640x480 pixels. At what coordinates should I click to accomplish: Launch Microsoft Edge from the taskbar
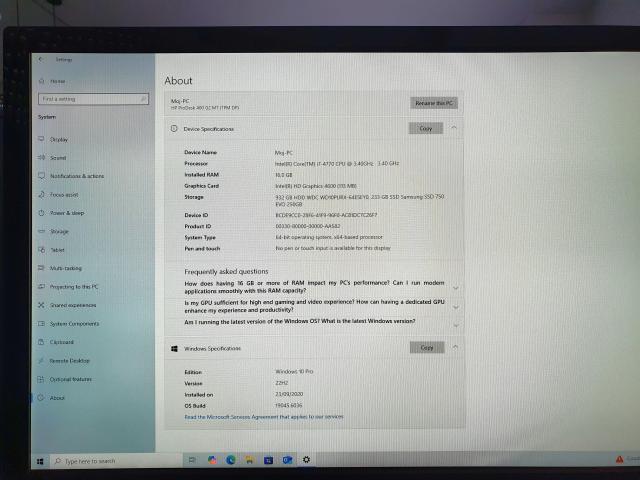[231, 460]
